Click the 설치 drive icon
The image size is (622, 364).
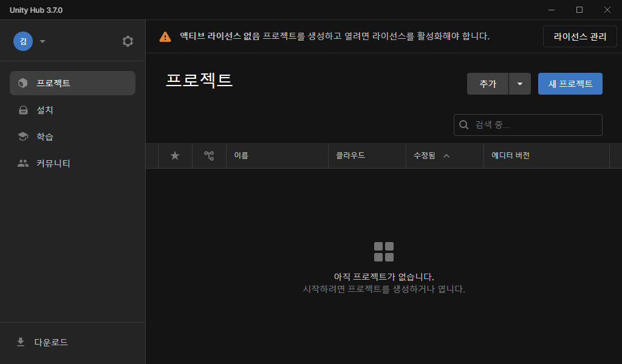24,110
